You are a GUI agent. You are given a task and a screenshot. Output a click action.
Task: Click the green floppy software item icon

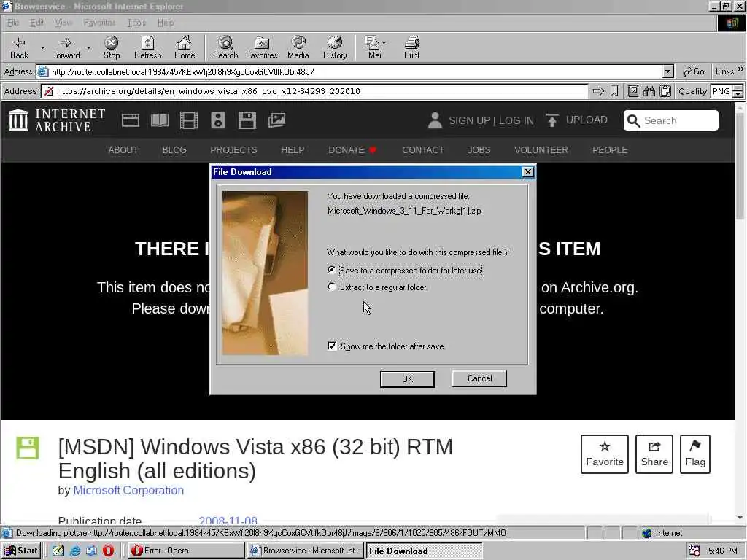tap(28, 448)
